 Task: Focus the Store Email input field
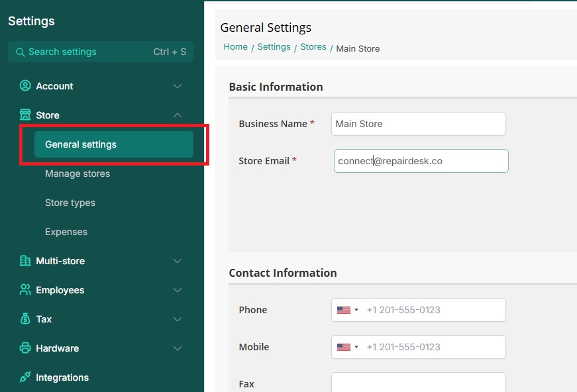tap(421, 161)
